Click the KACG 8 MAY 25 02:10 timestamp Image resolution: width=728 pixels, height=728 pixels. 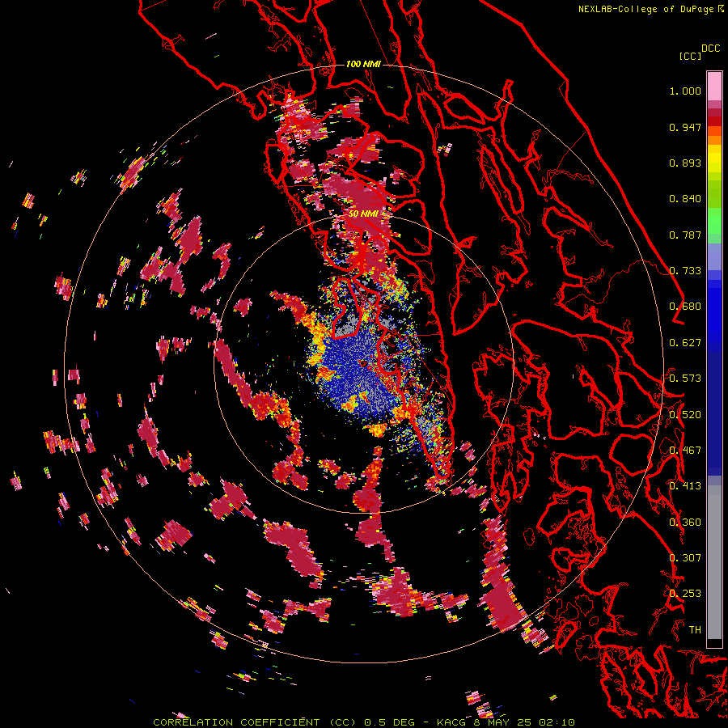pos(506,722)
